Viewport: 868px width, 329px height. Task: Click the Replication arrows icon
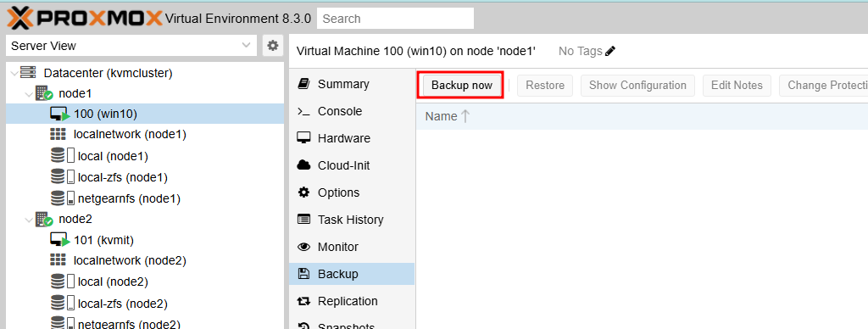click(304, 301)
